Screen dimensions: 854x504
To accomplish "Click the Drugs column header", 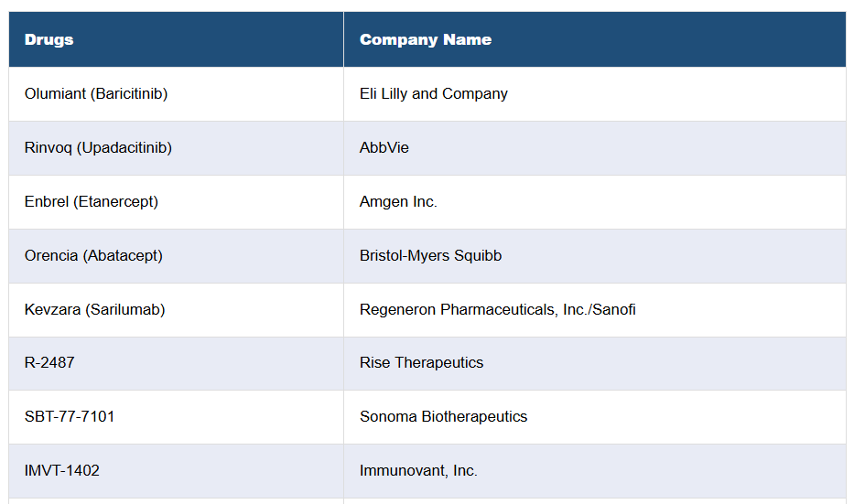I will point(49,39).
